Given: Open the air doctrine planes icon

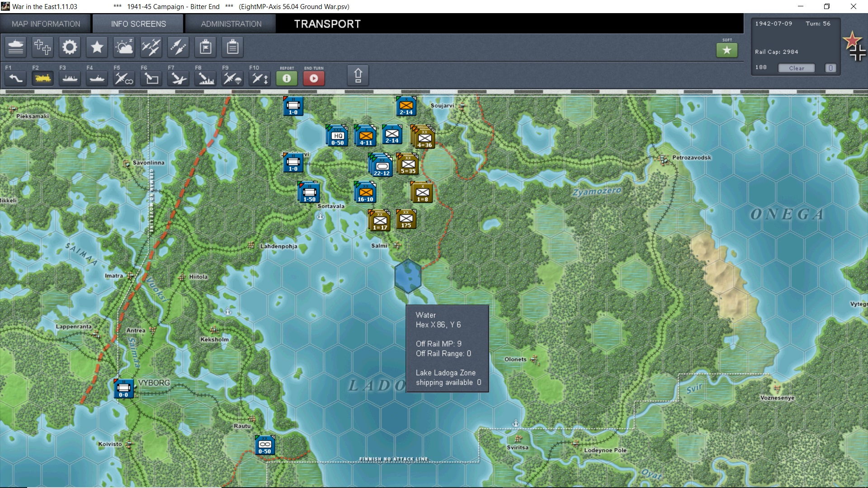Looking at the screenshot, I should pos(151,47).
